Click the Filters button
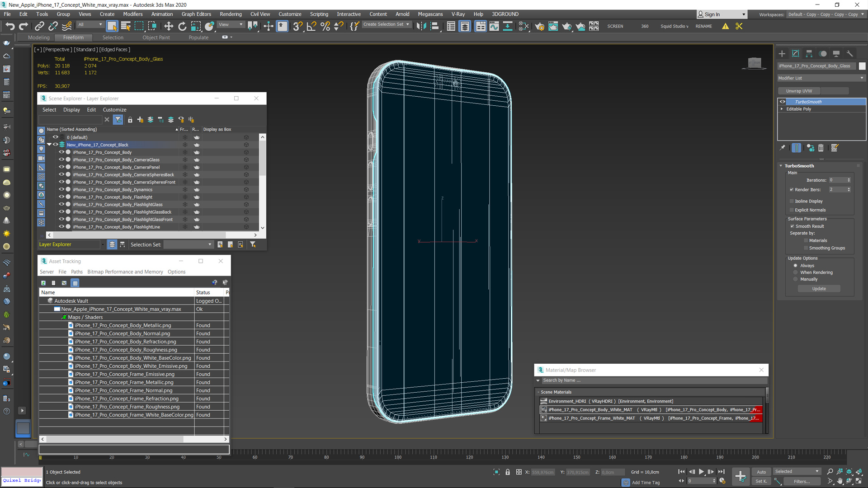The height and width of the screenshot is (488, 868). (802, 482)
